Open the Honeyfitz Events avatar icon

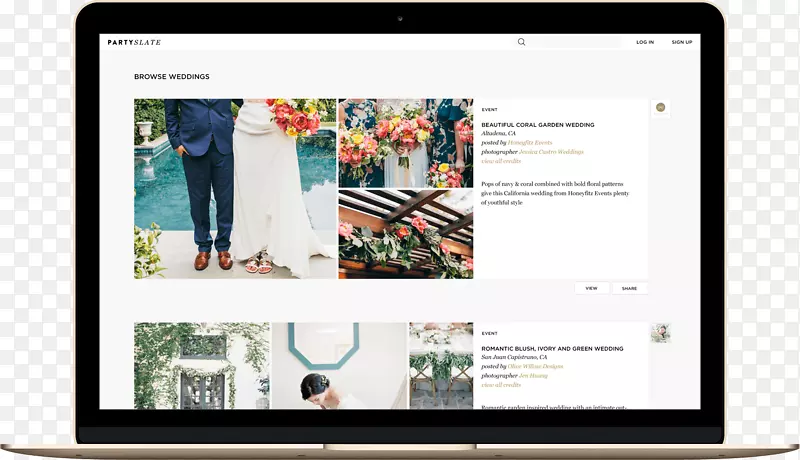point(660,108)
